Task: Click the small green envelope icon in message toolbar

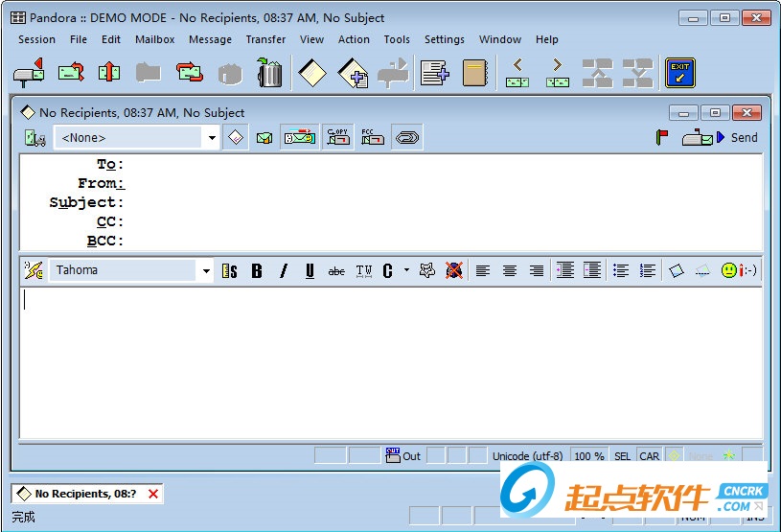Action: point(264,137)
